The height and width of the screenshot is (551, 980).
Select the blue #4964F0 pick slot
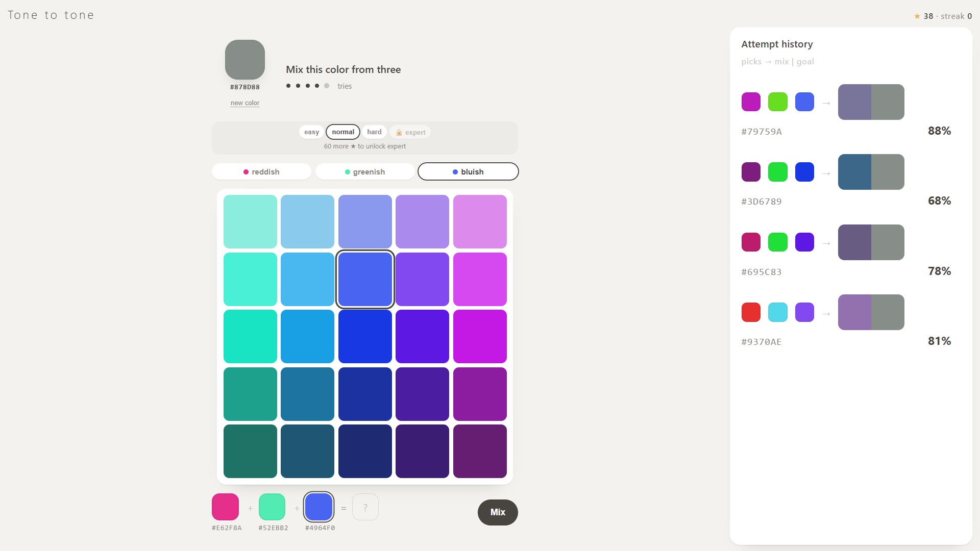[x=319, y=507]
